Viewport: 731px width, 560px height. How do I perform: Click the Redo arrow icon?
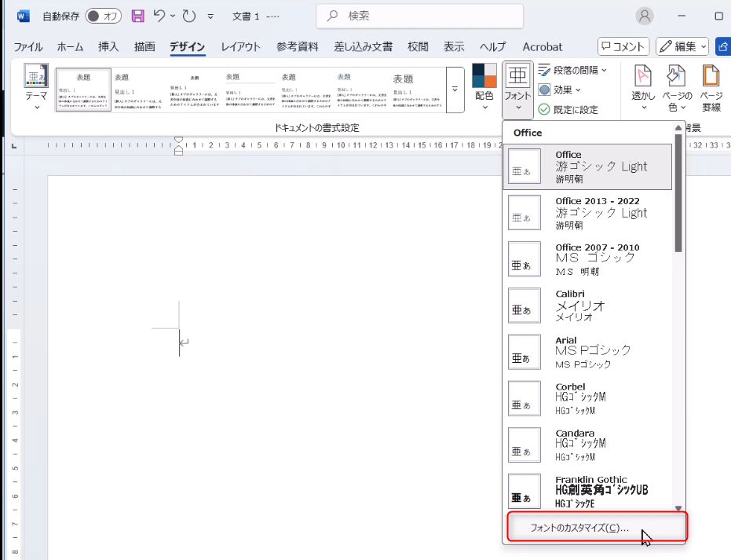point(188,16)
